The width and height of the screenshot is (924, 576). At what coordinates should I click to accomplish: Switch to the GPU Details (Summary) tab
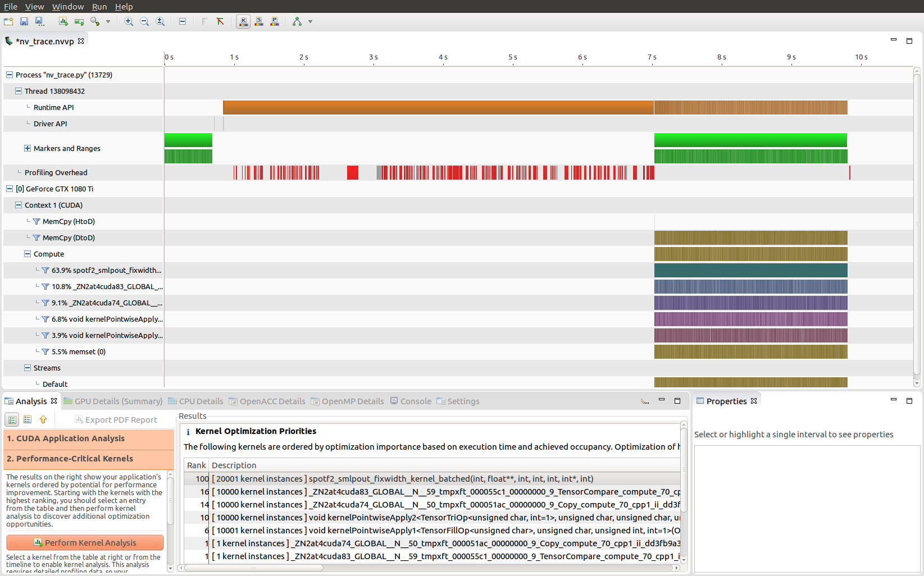pyautogui.click(x=113, y=401)
